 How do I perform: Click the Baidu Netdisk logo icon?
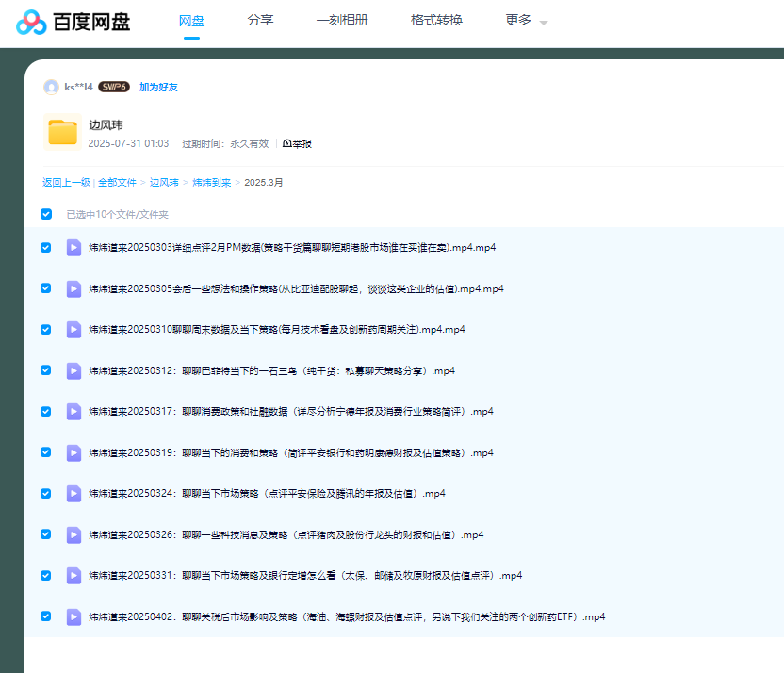[x=31, y=22]
